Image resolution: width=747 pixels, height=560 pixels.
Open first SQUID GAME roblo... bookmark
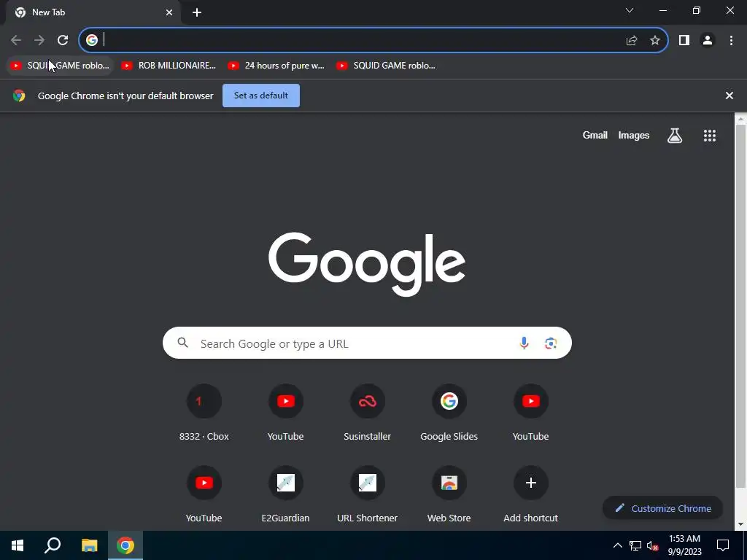[x=61, y=66]
